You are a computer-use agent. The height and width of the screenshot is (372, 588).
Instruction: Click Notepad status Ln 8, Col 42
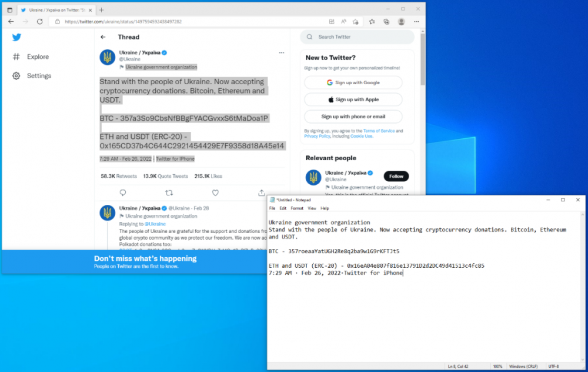click(x=457, y=366)
